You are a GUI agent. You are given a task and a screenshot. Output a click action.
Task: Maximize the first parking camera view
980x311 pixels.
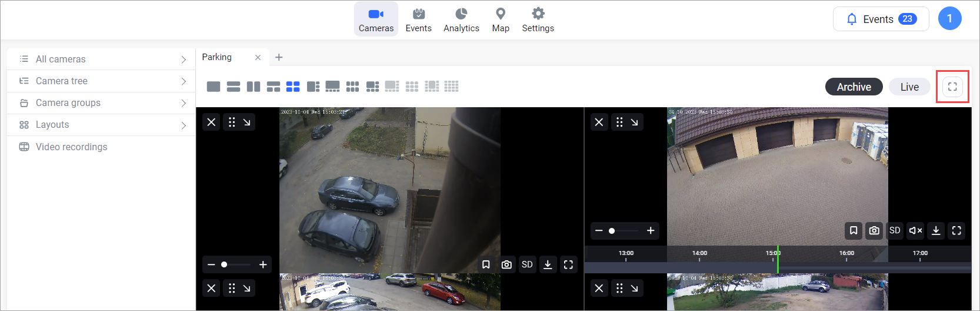pos(568,264)
